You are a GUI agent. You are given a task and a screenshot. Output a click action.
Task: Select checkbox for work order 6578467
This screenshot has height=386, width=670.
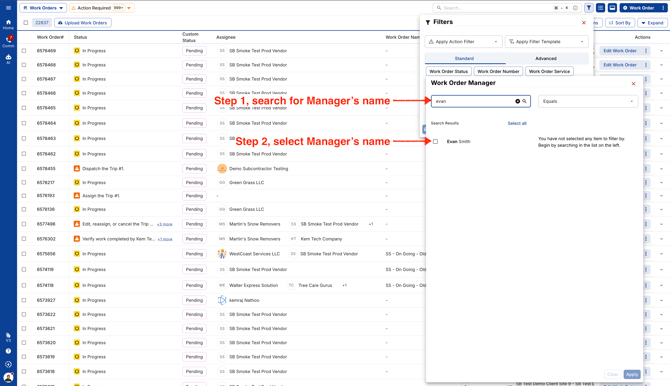(x=24, y=79)
